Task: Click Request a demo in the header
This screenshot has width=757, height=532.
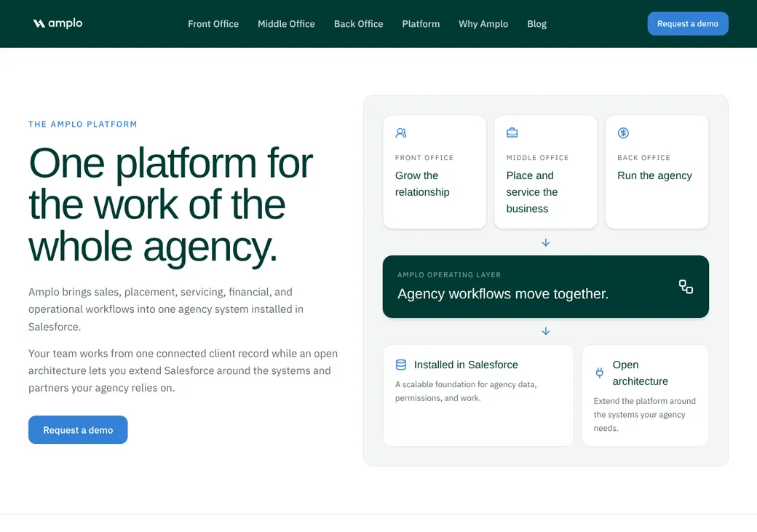Action: 687,24
